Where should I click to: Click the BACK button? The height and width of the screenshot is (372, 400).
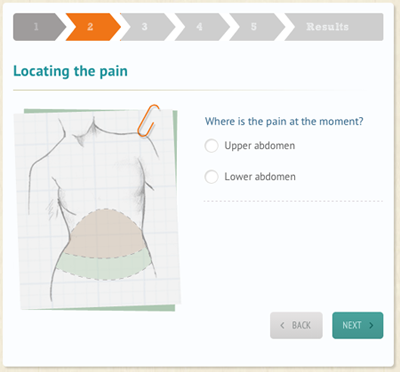[x=296, y=325]
